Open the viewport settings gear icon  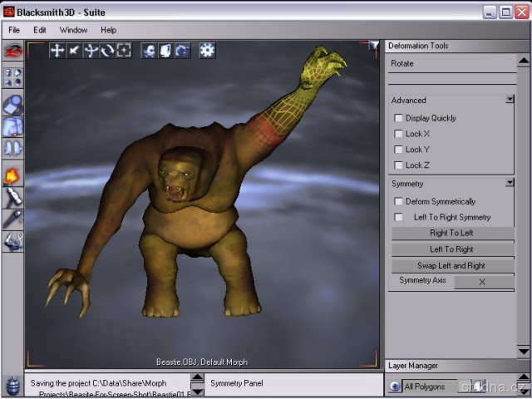click(207, 51)
